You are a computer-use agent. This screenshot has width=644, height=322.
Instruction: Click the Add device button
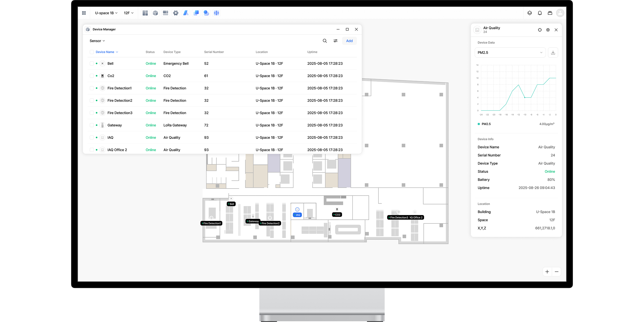[x=349, y=41]
